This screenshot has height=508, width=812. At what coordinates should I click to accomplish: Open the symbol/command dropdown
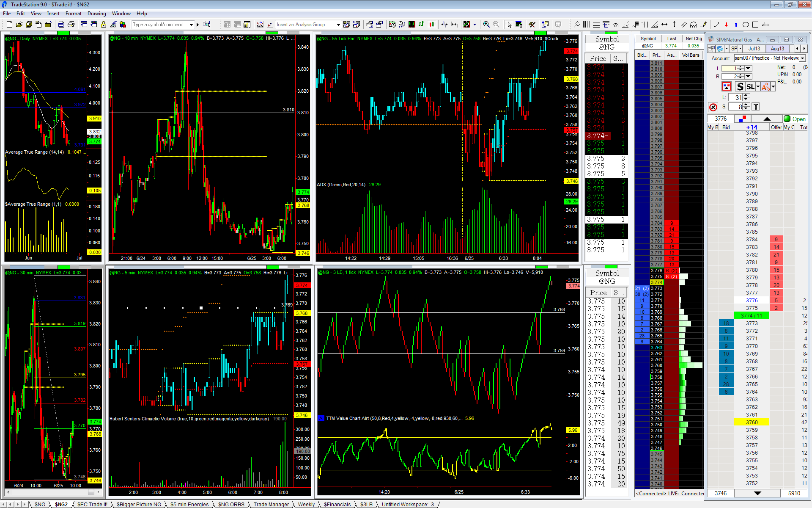tap(191, 25)
